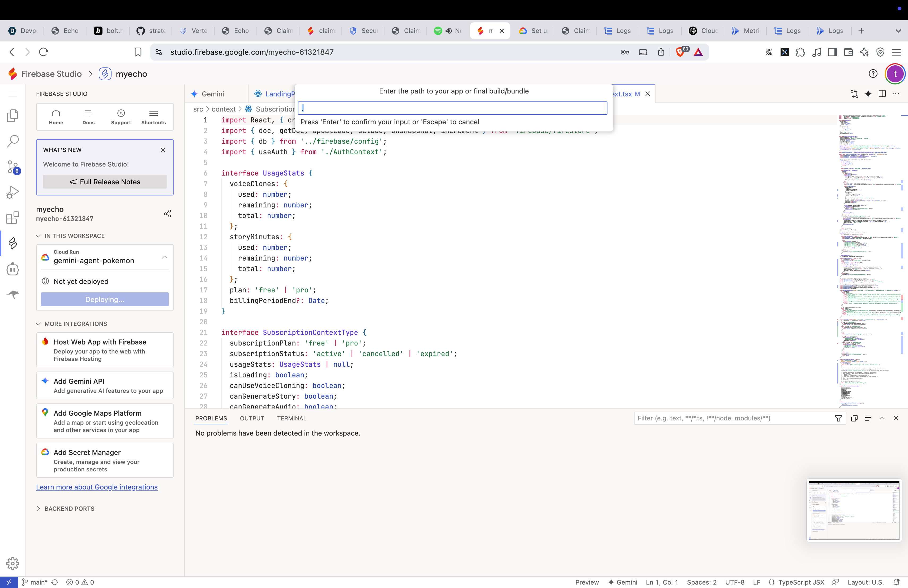Toggle the hamburger menu in activity bar
The height and width of the screenshot is (588, 908).
pos(12,94)
